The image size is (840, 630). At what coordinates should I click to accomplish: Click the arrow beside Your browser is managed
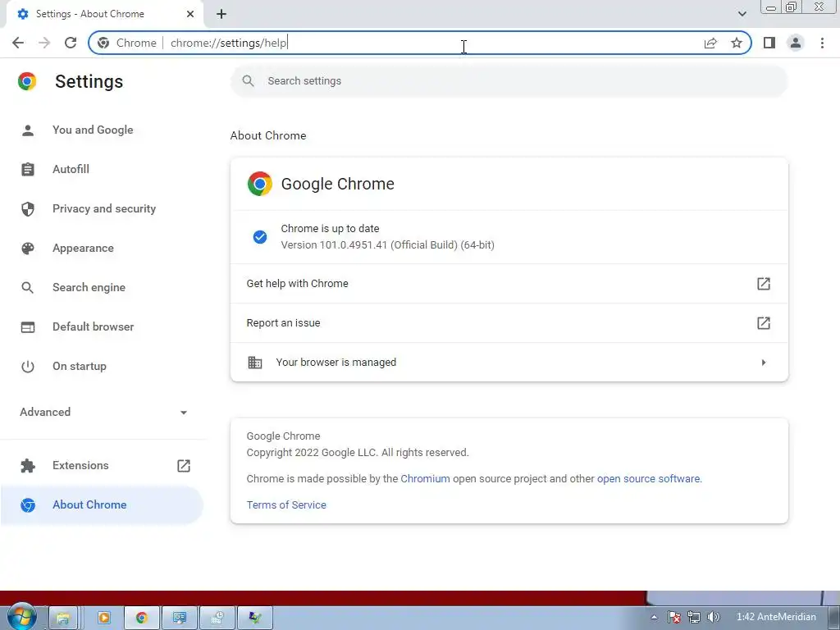(764, 363)
